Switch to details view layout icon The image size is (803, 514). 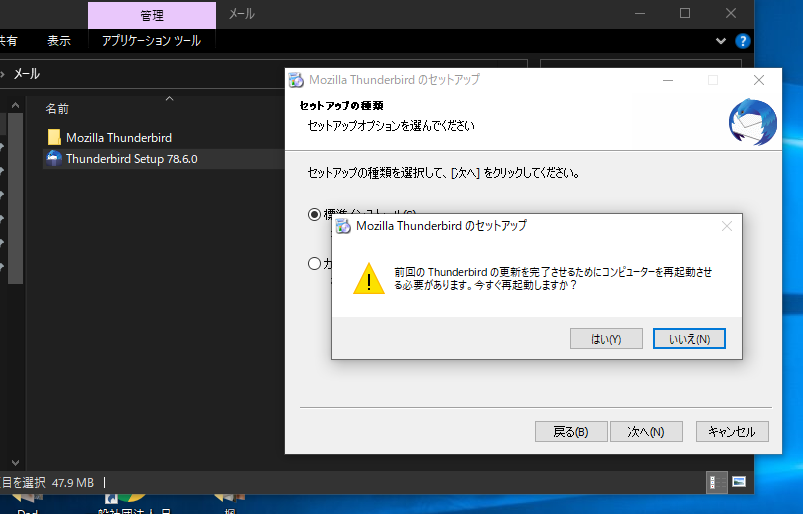click(717, 482)
